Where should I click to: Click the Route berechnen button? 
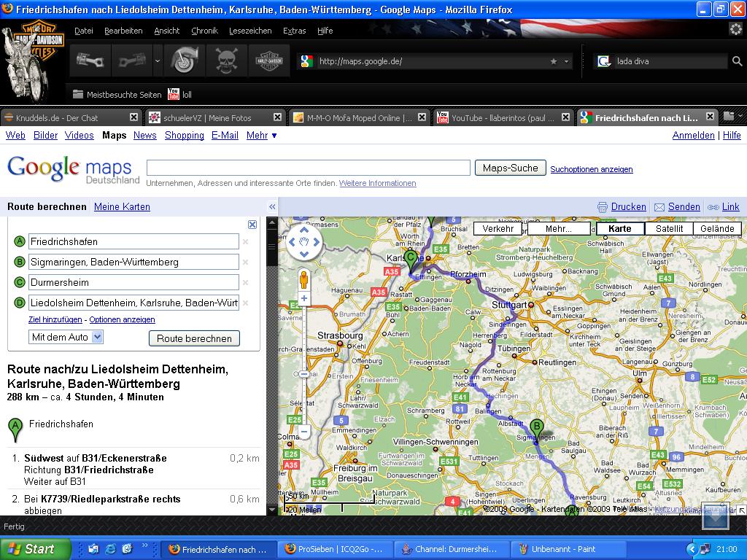click(194, 338)
